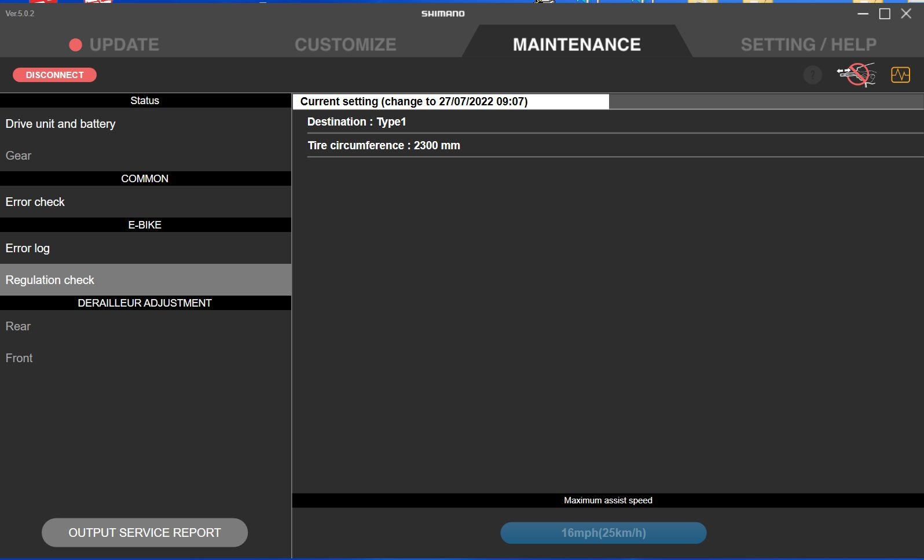This screenshot has height=560, width=924.
Task: Click Tire circumference : 2300 mm row
Action: (x=615, y=145)
